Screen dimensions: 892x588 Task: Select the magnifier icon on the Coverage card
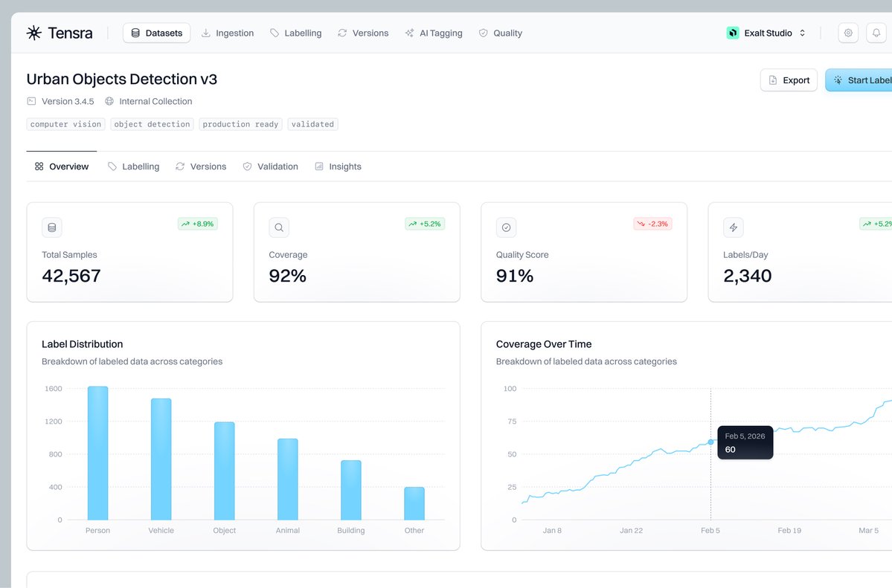click(278, 227)
